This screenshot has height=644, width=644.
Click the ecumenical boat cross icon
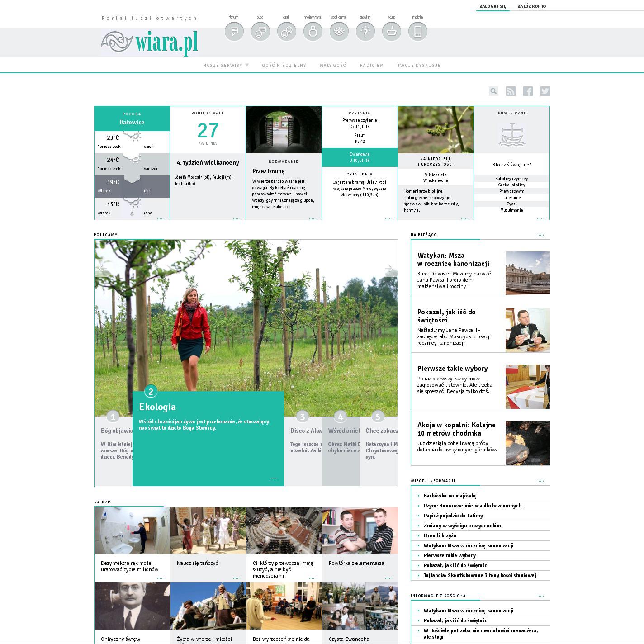[512, 135]
